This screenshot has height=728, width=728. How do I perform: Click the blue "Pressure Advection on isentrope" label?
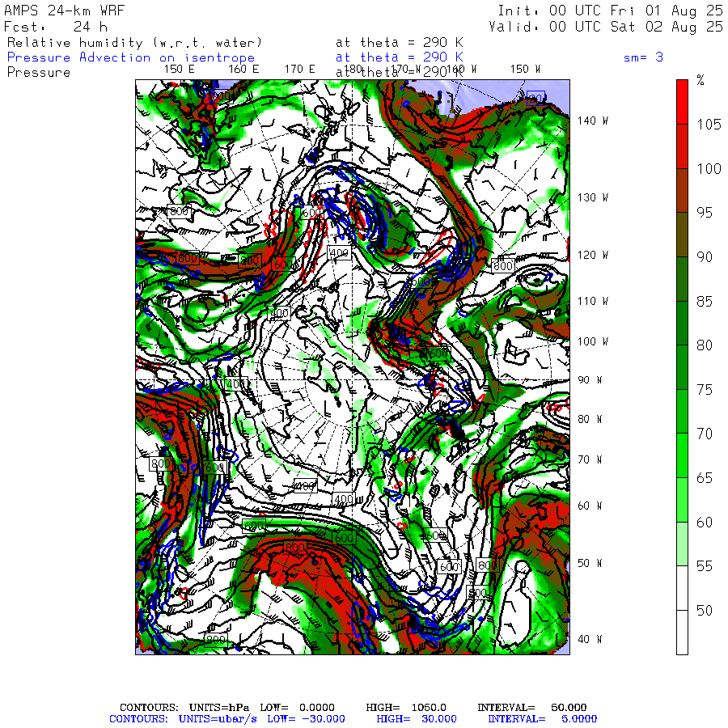coord(131,57)
